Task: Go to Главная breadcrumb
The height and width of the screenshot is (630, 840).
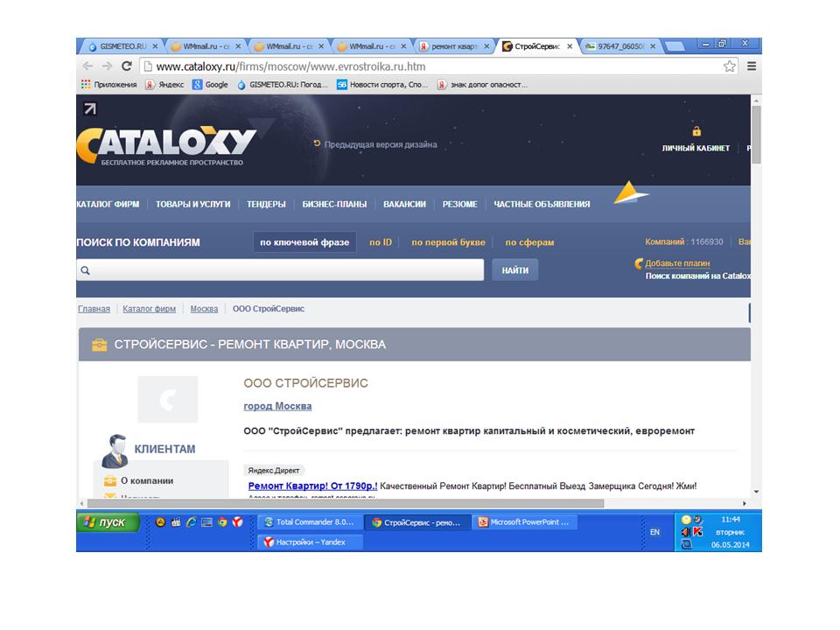Action: 94,309
